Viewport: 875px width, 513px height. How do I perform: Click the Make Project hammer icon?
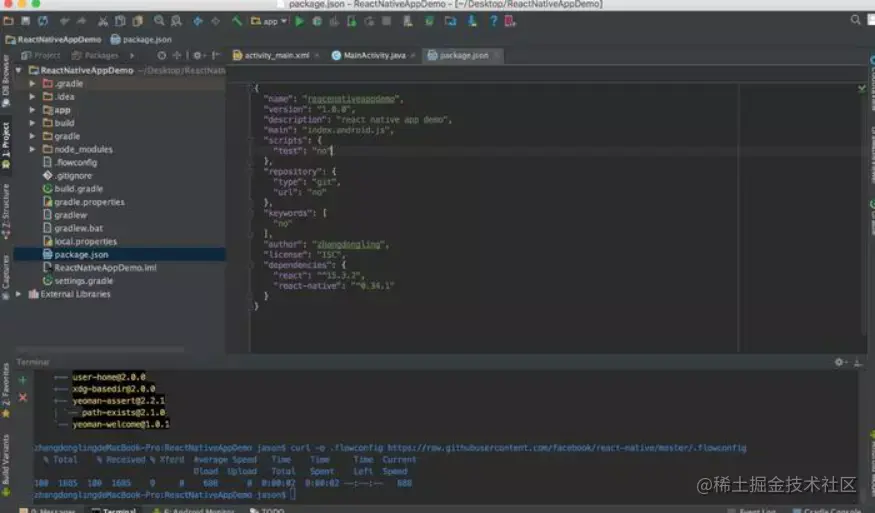[237, 21]
